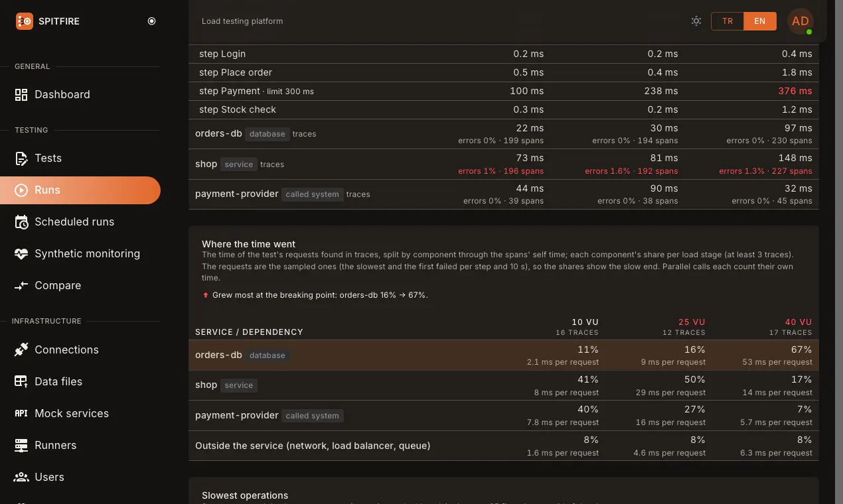This screenshot has width=843, height=504.
Task: Open the AD user avatar menu
Action: tap(801, 21)
